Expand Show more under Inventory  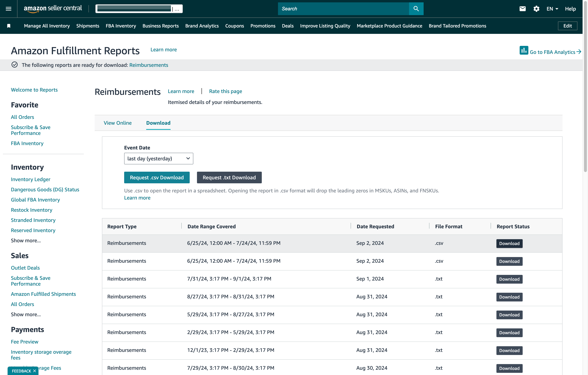pyautogui.click(x=26, y=240)
